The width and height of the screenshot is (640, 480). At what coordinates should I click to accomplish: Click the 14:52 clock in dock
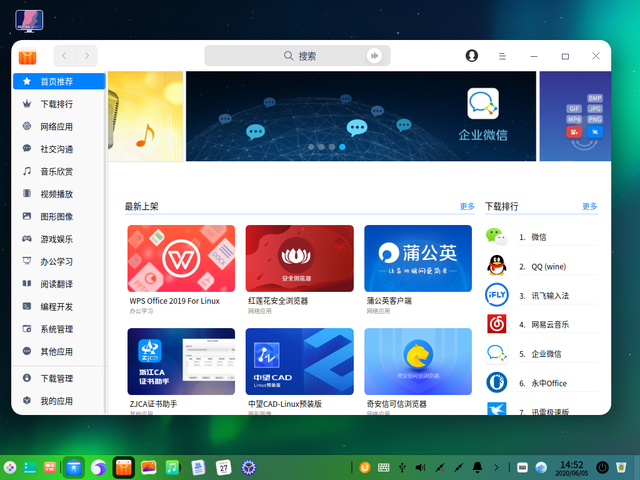[571, 468]
